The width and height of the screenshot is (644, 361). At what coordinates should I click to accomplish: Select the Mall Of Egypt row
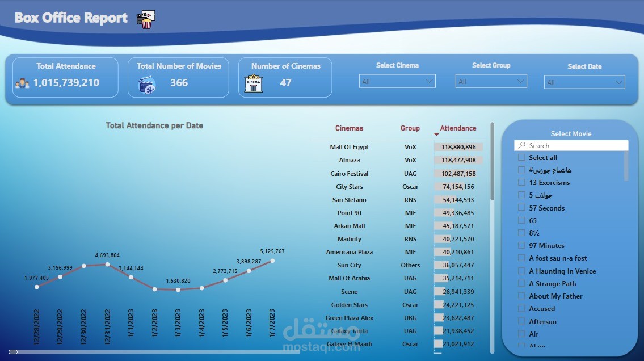(x=397, y=147)
